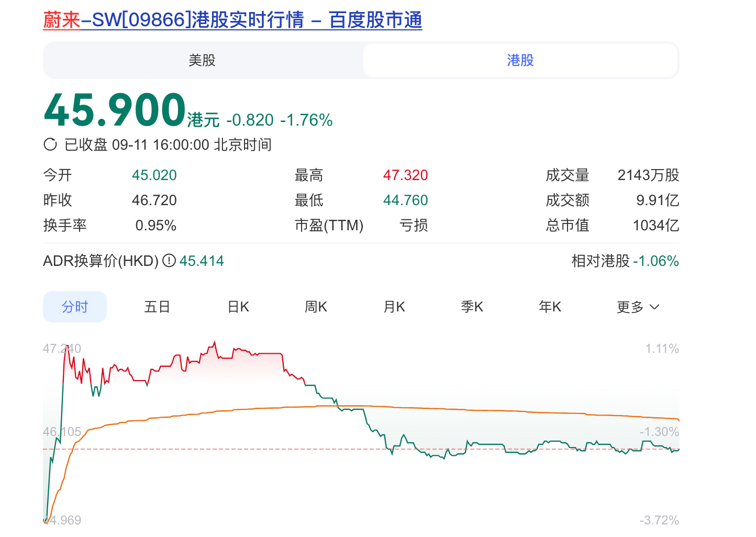Click the ADR converted price 45.414
The image size is (756, 537).
(202, 261)
